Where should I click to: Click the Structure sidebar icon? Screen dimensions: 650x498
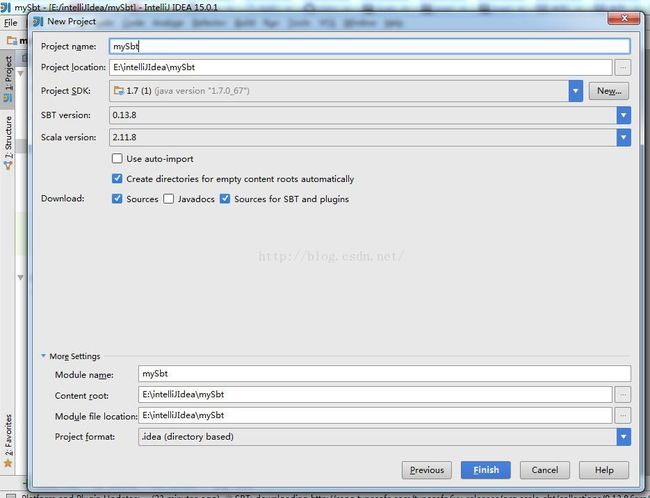click(8, 165)
